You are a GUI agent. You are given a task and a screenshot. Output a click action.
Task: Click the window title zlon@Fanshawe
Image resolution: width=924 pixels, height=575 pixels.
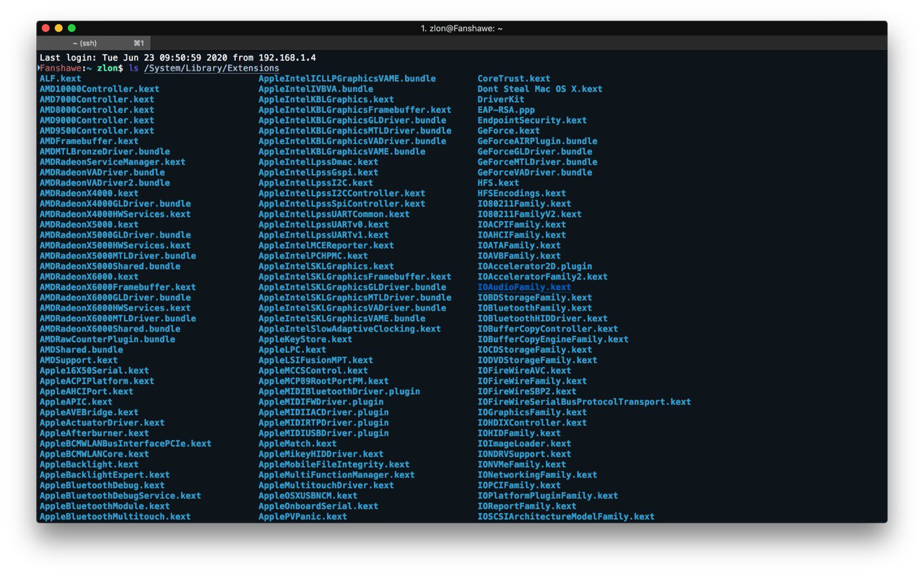461,28
